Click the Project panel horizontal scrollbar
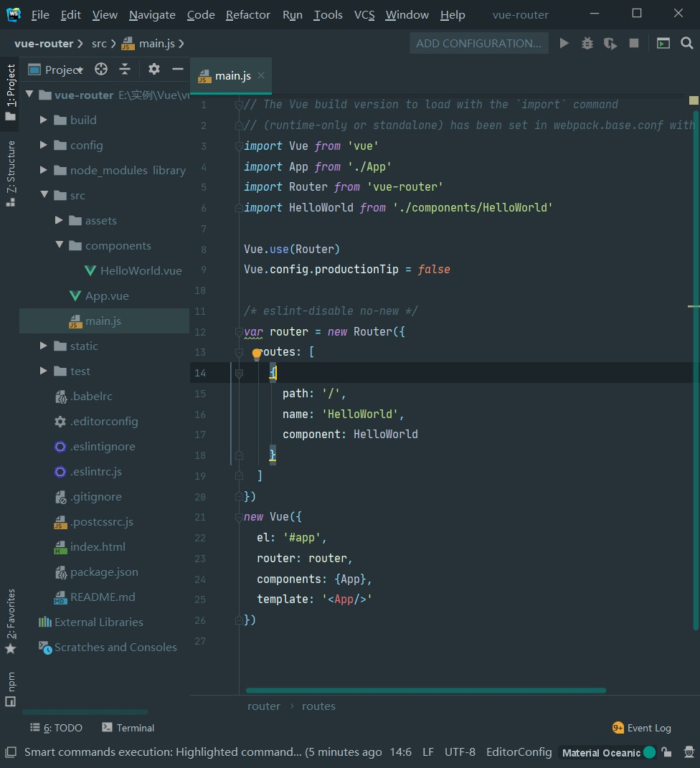Image resolution: width=700 pixels, height=768 pixels. (85, 711)
